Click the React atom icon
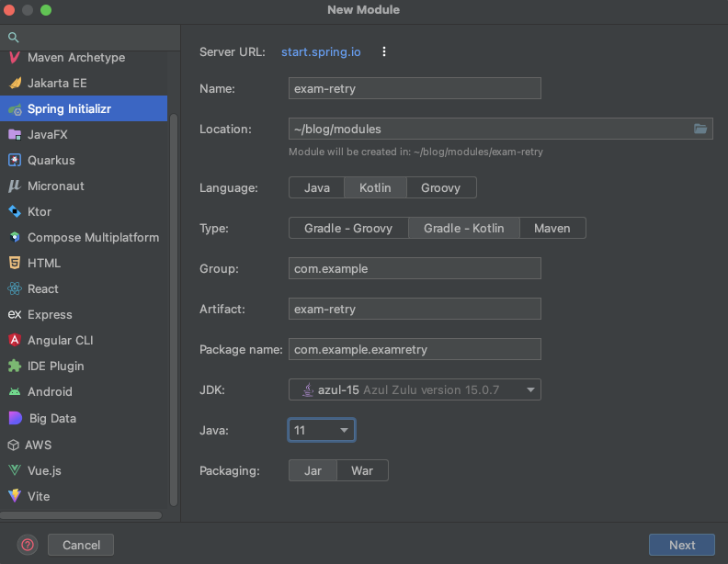This screenshot has height=564, width=728. coord(15,289)
